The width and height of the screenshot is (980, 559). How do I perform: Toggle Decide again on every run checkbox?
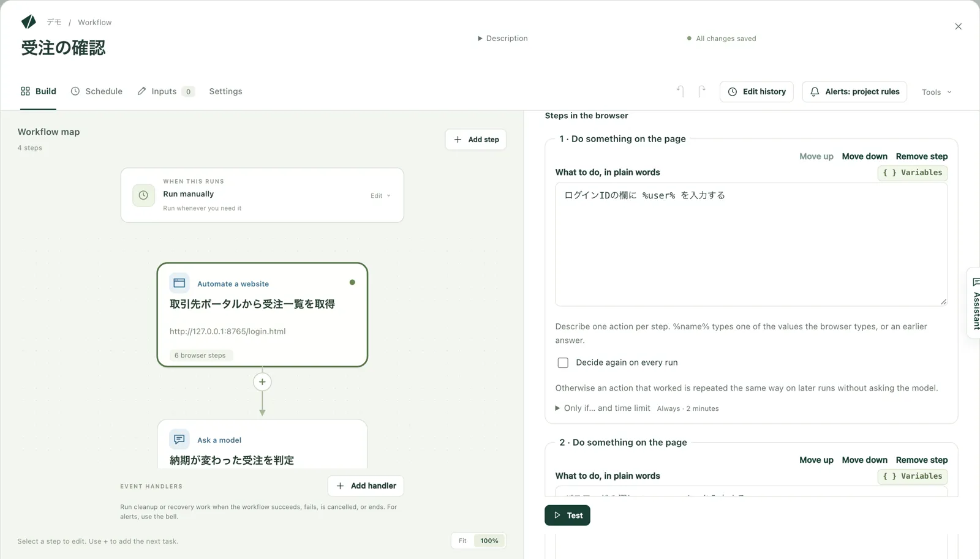pyautogui.click(x=563, y=362)
